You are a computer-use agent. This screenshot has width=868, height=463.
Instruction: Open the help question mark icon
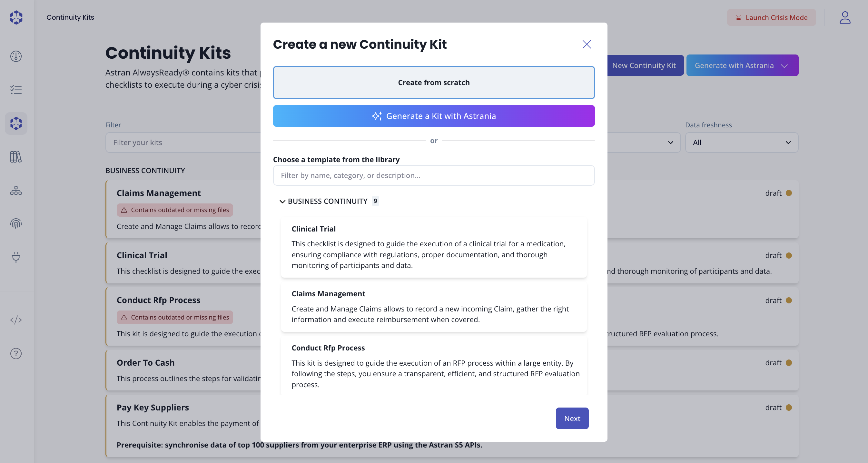[16, 353]
